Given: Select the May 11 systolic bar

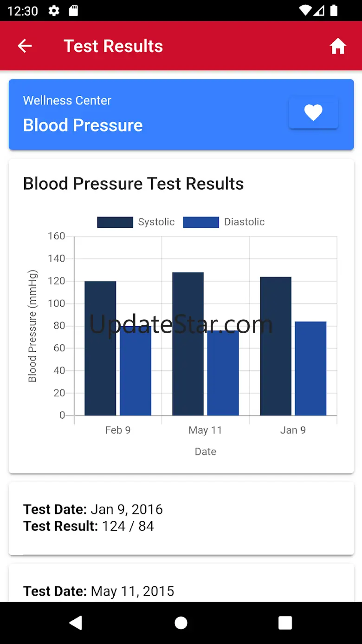Looking at the screenshot, I should 188,344.
